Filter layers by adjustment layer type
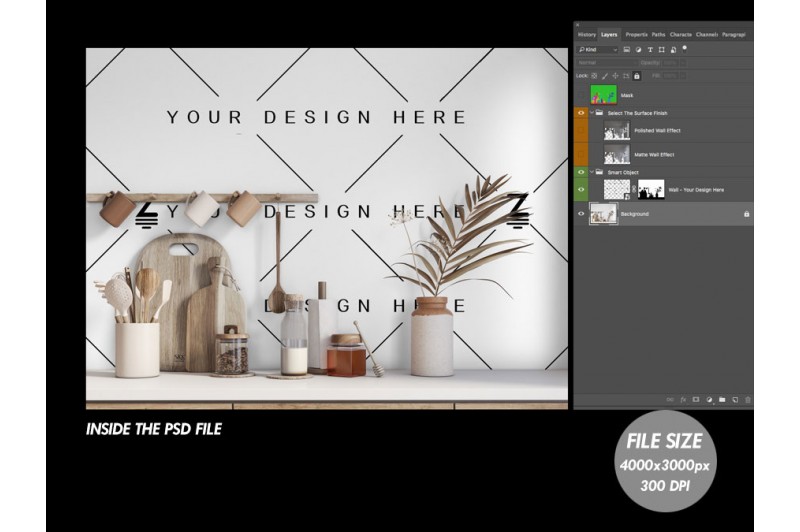The width and height of the screenshot is (800, 532). tap(638, 49)
